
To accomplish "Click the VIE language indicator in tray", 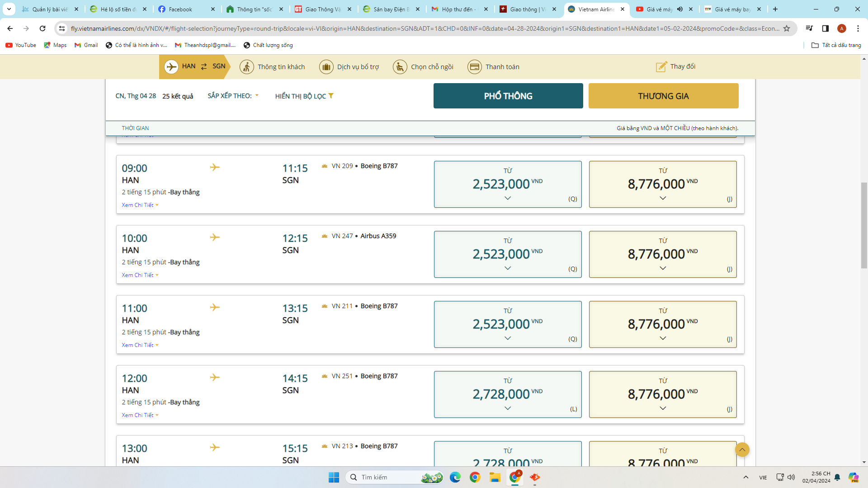I will point(763,478).
